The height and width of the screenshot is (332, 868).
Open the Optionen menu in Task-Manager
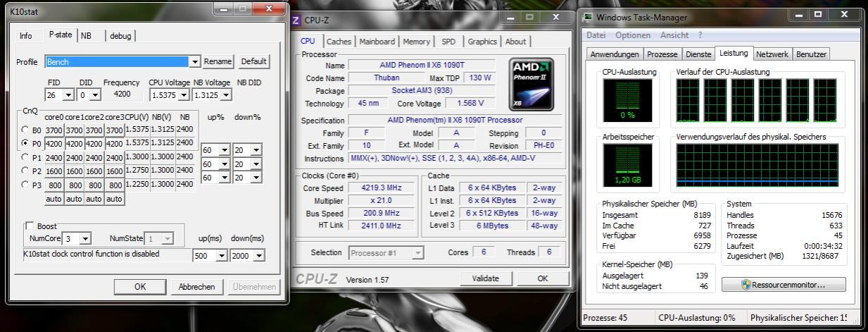coord(633,35)
